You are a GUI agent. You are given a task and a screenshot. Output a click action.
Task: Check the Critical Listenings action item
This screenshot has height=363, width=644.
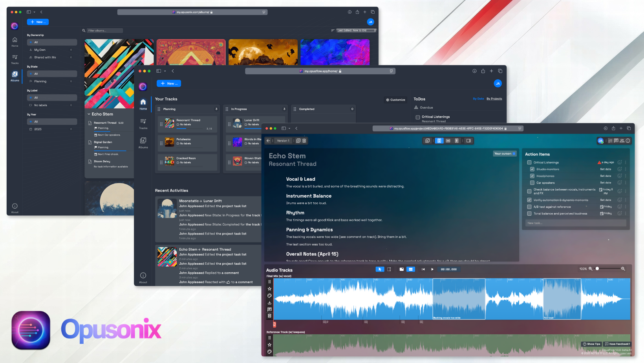tap(529, 162)
